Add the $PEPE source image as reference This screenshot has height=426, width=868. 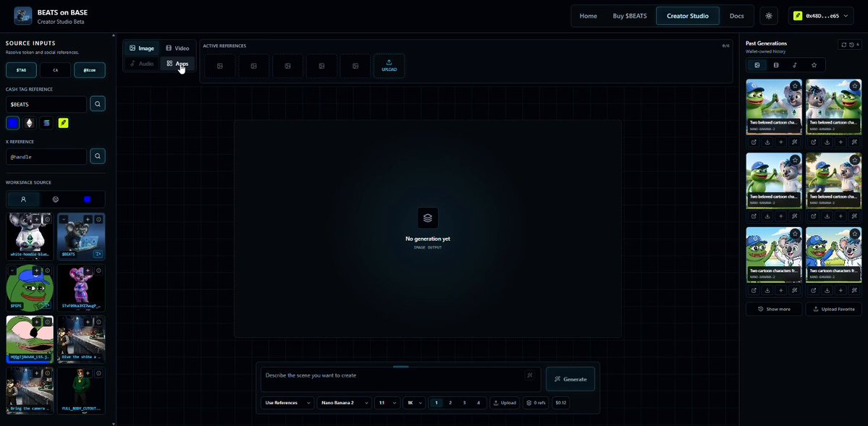tap(36, 271)
